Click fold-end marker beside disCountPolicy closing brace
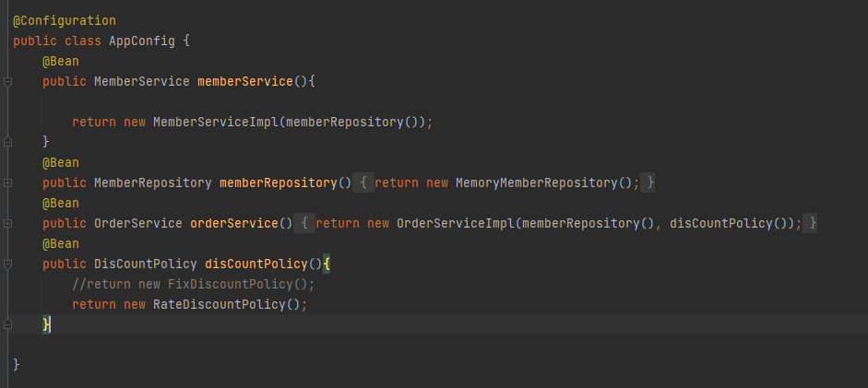The height and width of the screenshot is (388, 868). click(x=7, y=325)
